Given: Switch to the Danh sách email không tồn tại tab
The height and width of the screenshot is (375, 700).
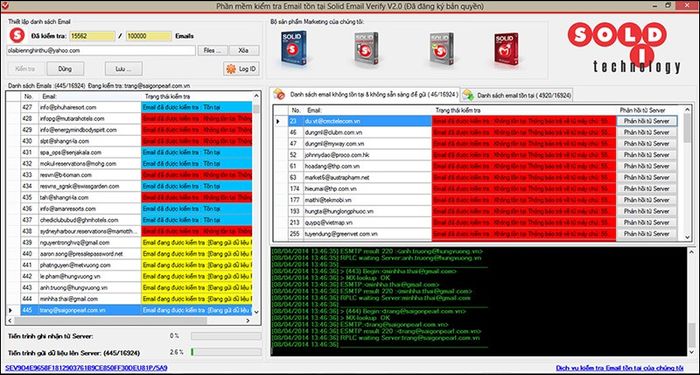Looking at the screenshot, I should 366,94.
